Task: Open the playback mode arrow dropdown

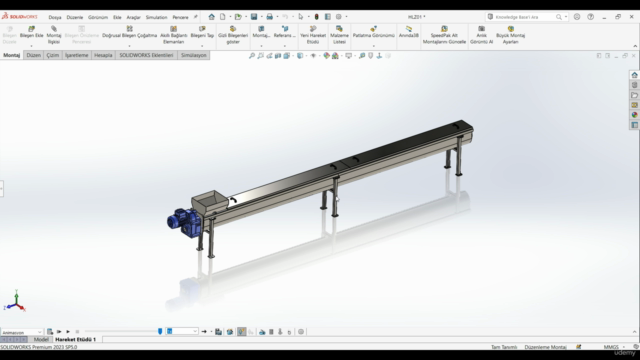Action: (x=211, y=332)
